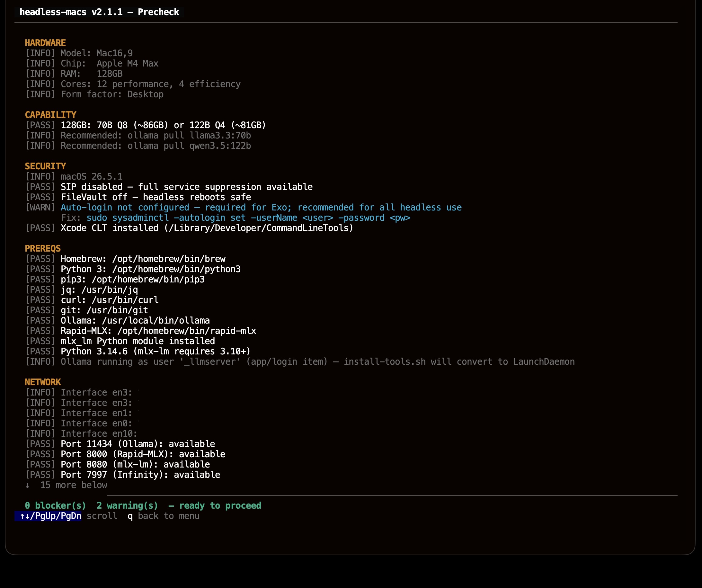
Task: Select the "Port 8000 (Rapid-MLX): available" line
Action: (x=125, y=454)
